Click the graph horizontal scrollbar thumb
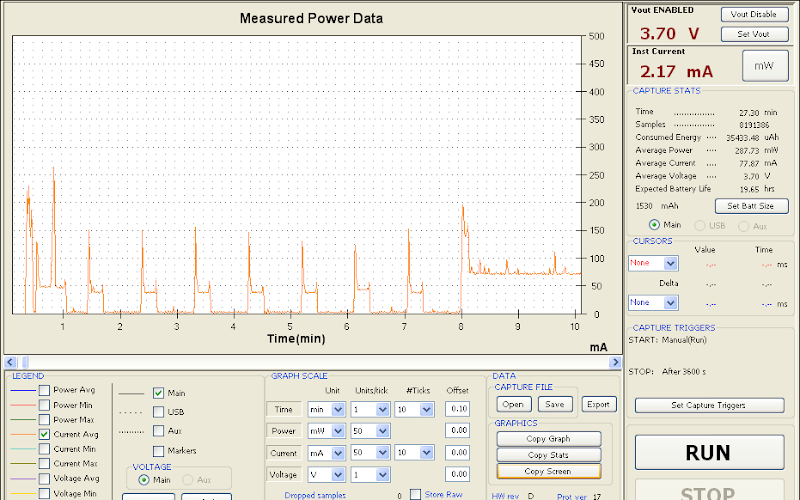 (x=25, y=362)
